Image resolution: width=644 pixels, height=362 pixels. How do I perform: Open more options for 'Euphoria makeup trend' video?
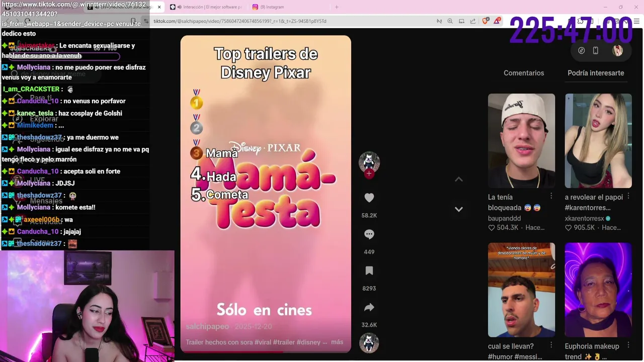pos(628,345)
